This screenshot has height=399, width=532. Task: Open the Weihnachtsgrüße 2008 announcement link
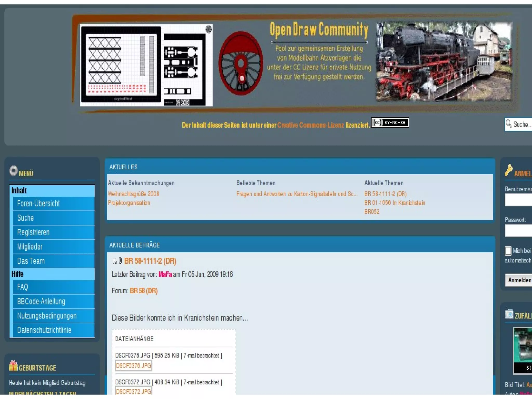[x=134, y=194]
